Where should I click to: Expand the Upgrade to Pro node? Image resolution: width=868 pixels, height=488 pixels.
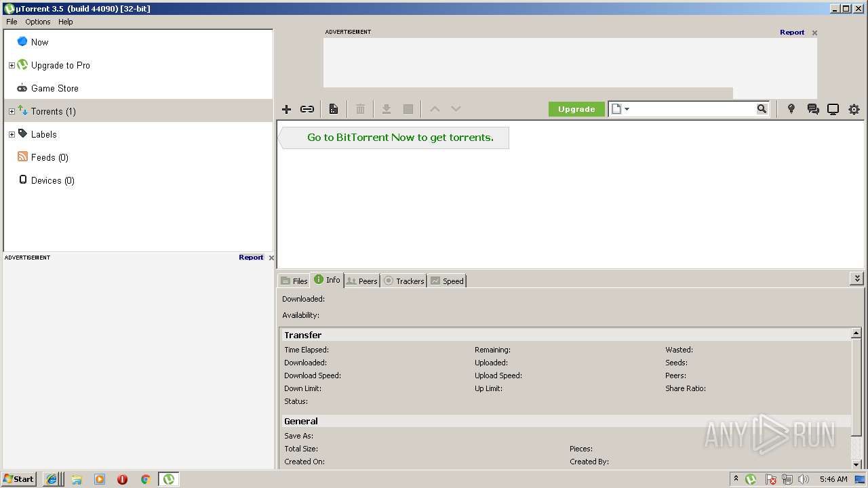coord(12,66)
